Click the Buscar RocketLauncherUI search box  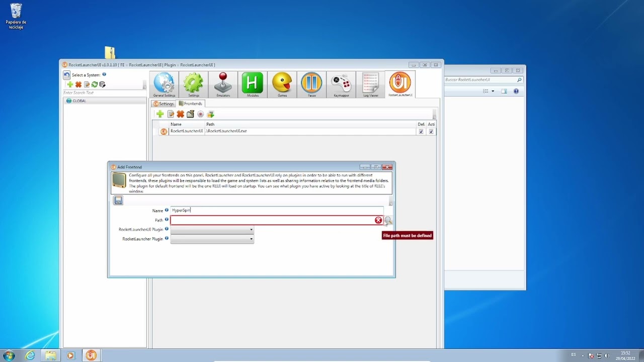click(484, 79)
